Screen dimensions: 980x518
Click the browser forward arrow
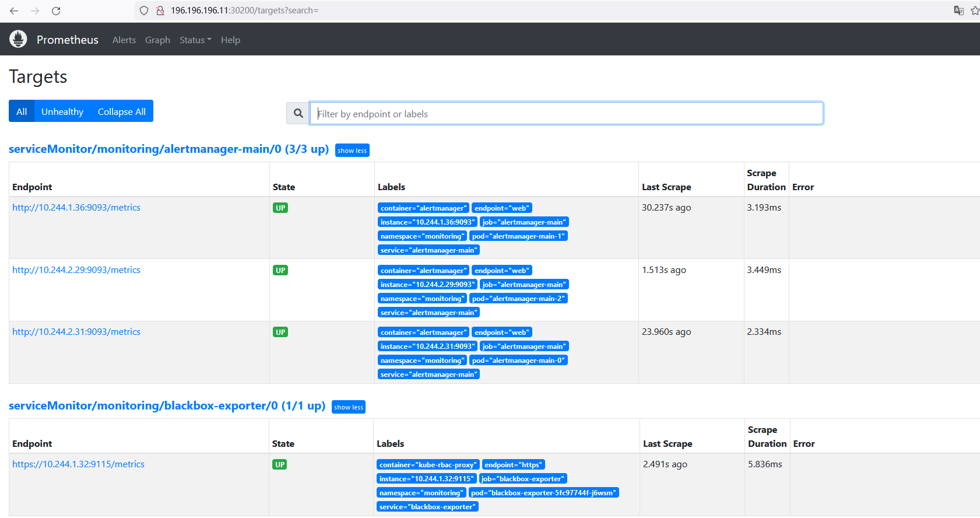point(35,10)
